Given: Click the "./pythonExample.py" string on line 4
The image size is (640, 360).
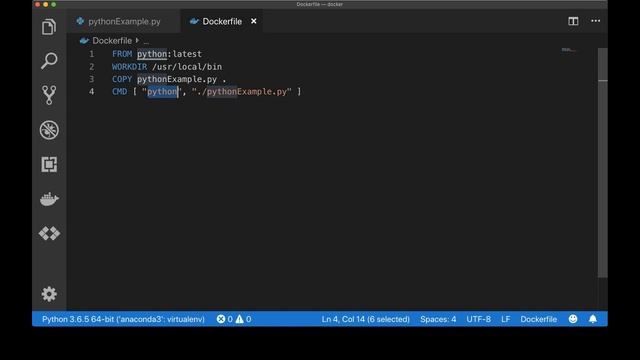Looking at the screenshot, I should point(242,91).
